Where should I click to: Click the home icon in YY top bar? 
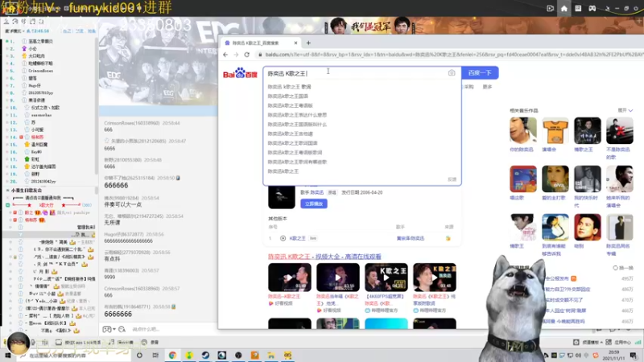click(564, 8)
